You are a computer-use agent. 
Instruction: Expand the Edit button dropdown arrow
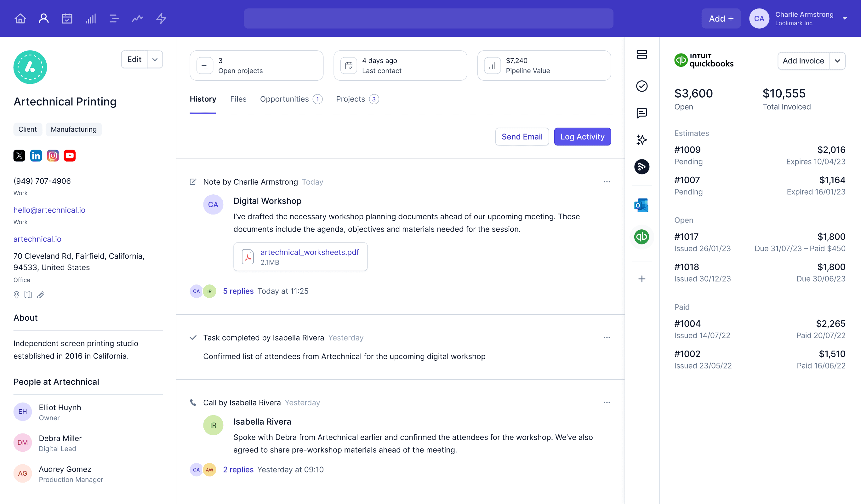[154, 59]
